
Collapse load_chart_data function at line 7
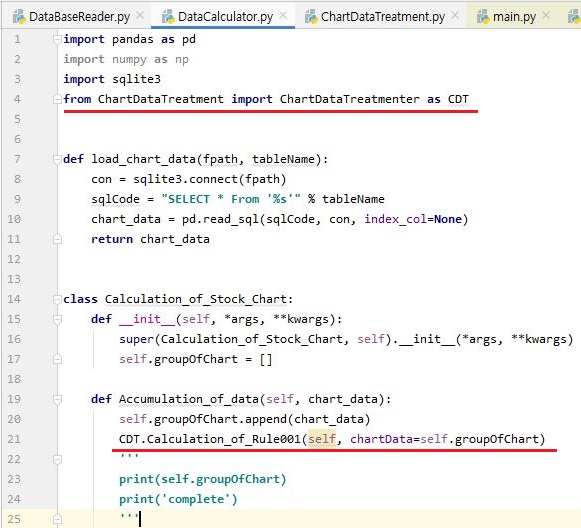coord(57,159)
